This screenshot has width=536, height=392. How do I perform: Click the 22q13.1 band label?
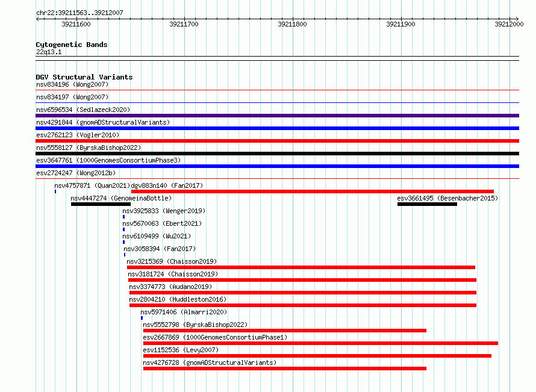pyautogui.click(x=49, y=52)
